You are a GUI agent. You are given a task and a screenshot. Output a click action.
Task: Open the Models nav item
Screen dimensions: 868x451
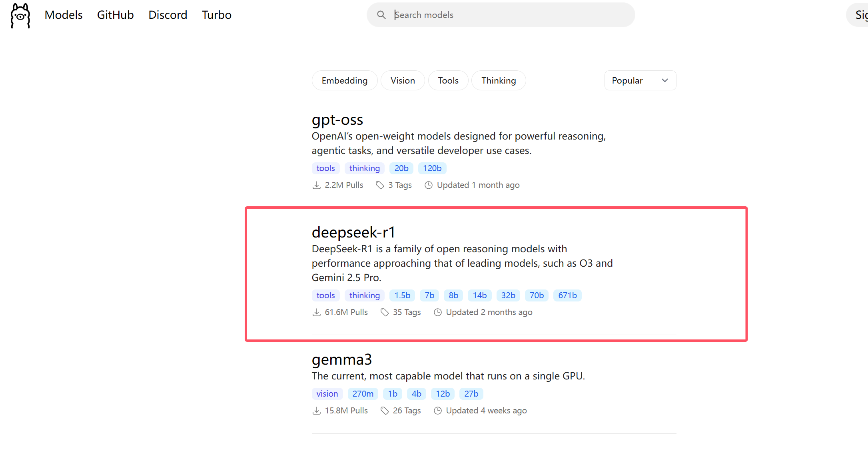pyautogui.click(x=64, y=15)
